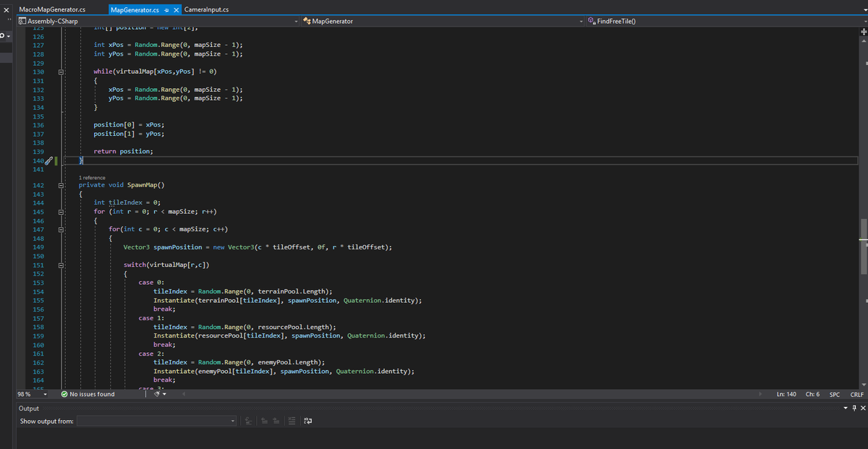Viewport: 868px width, 449px height.
Task: Close the Output panel
Action: [863, 409]
